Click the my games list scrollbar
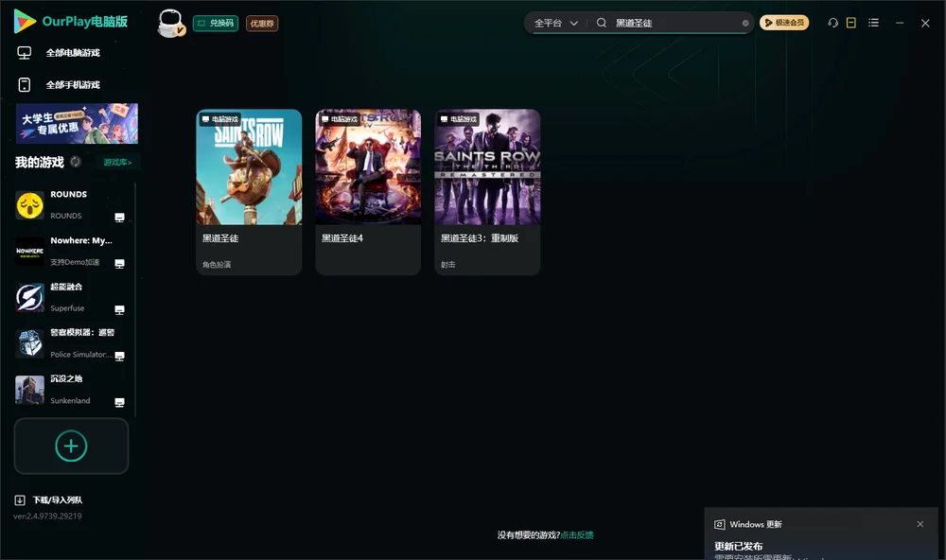946x560 pixels. [135, 300]
